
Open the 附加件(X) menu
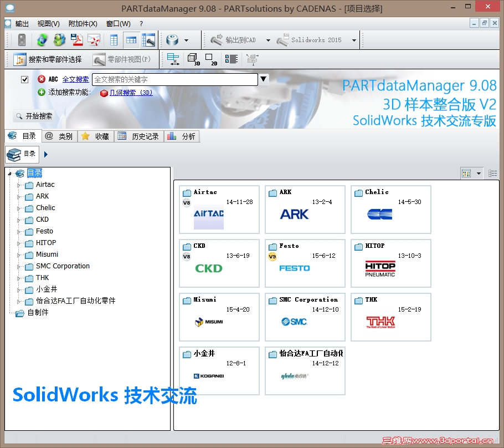pyautogui.click(x=83, y=24)
